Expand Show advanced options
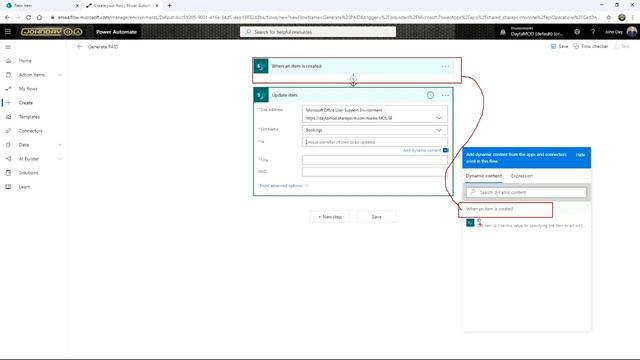 [x=284, y=186]
